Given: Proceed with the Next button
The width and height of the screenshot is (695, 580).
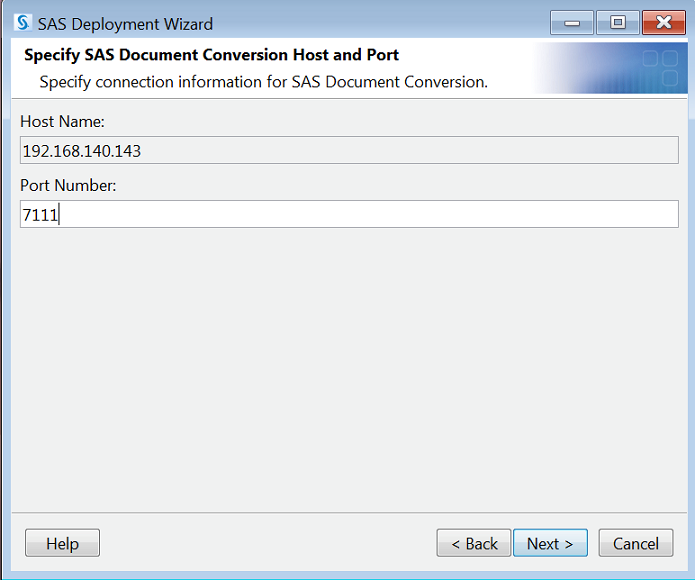Looking at the screenshot, I should (x=551, y=543).
